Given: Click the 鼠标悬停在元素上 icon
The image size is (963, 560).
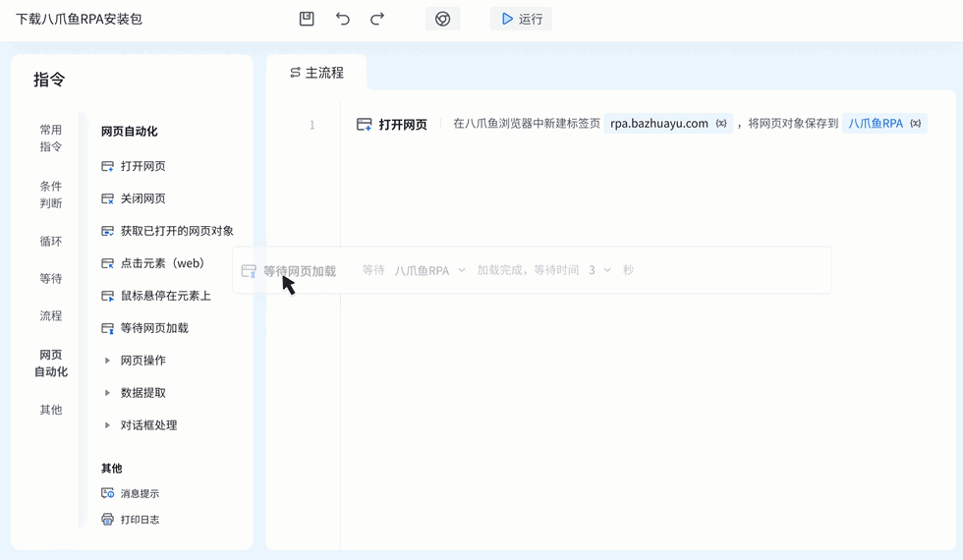Looking at the screenshot, I should point(107,296).
